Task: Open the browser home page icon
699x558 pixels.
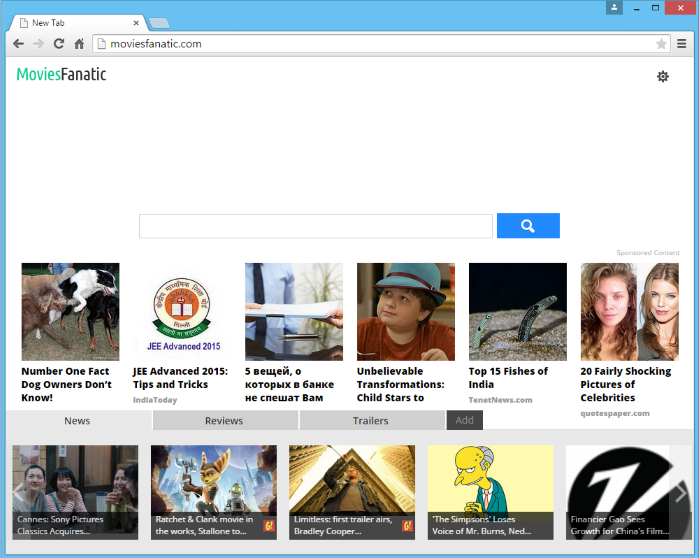Action: 79,44
